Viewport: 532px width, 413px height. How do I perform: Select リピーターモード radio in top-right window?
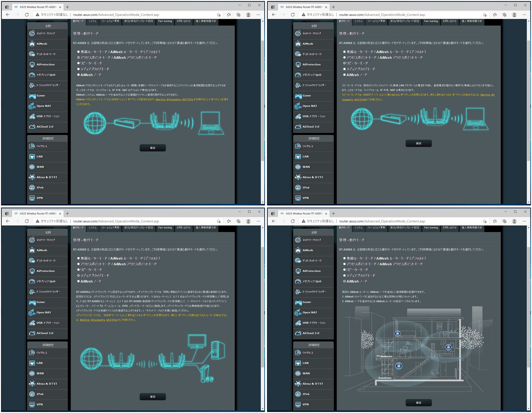[344, 63]
